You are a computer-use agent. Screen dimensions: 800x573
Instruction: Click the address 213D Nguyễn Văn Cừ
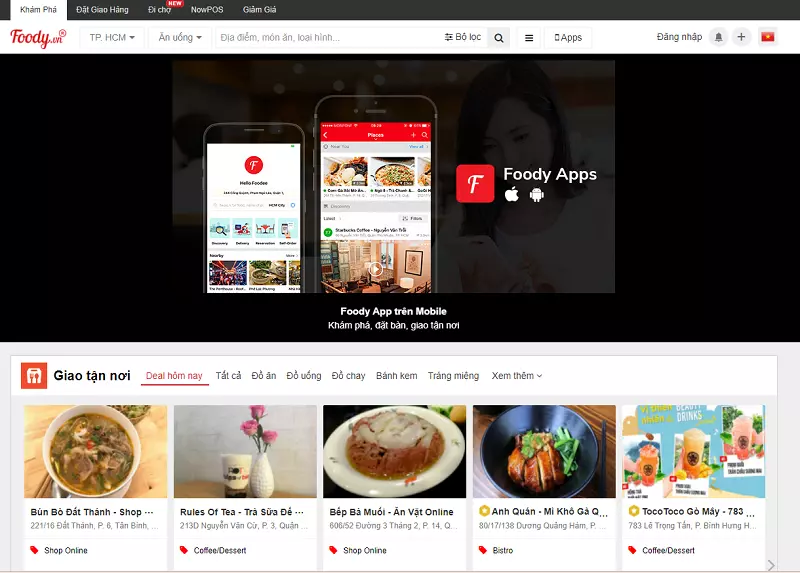pyautogui.click(x=243, y=526)
